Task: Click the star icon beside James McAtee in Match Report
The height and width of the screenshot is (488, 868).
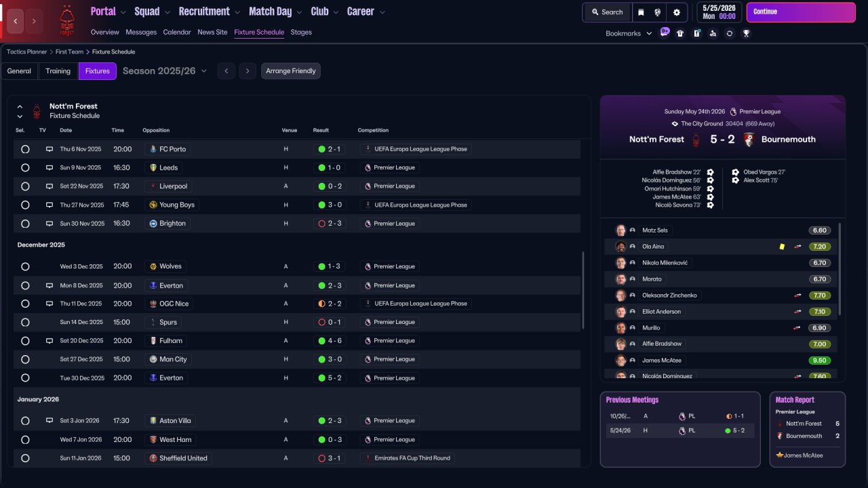Action: (780, 455)
